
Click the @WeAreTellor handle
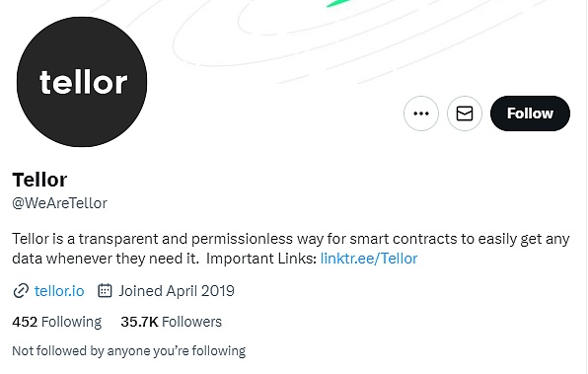coord(59,203)
